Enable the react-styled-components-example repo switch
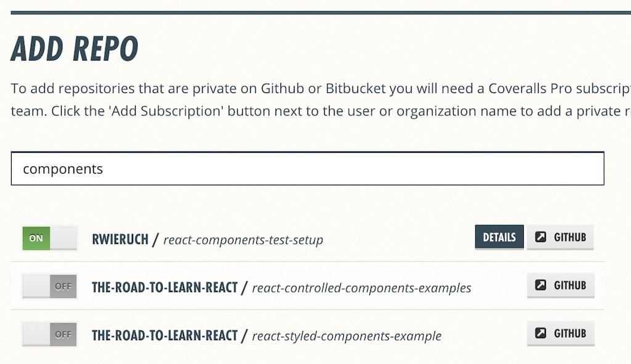The height and width of the screenshot is (364, 631). (x=49, y=334)
